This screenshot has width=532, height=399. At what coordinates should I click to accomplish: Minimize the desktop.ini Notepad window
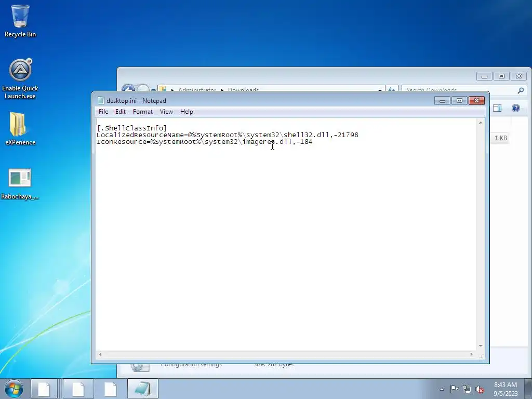[442, 101]
